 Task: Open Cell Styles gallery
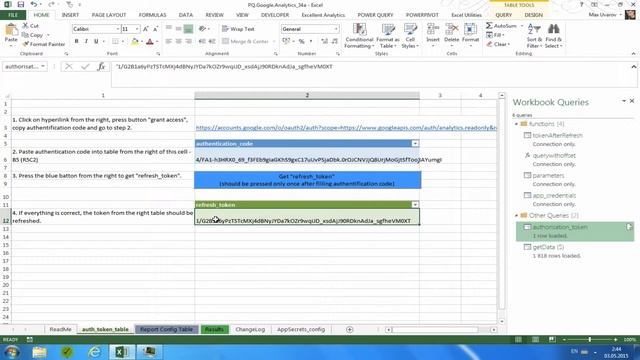coord(410,36)
